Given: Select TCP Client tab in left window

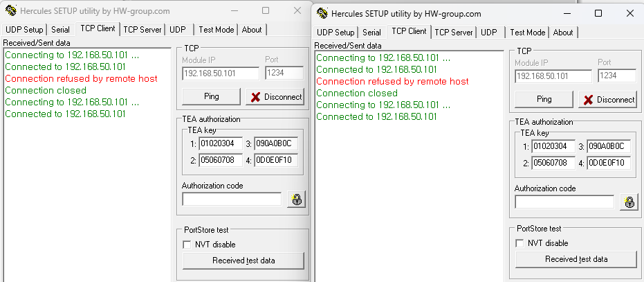Looking at the screenshot, I should (98, 28).
